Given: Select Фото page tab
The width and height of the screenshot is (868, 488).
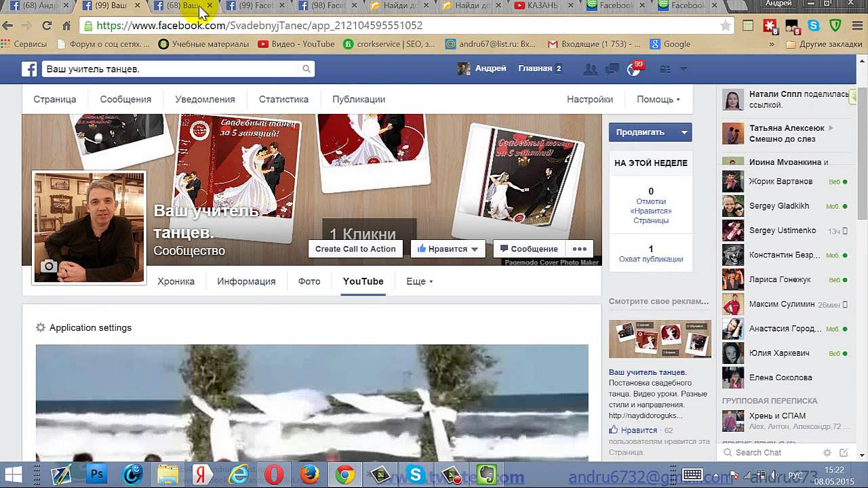Looking at the screenshot, I should coord(309,281).
